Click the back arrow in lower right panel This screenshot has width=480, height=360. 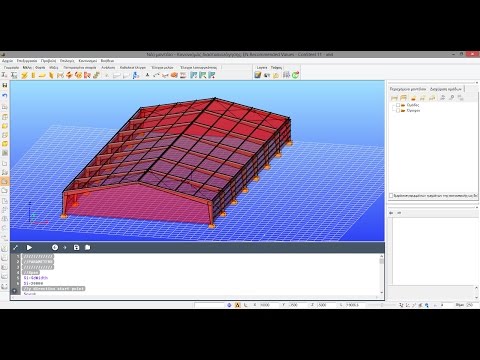pos(391,213)
